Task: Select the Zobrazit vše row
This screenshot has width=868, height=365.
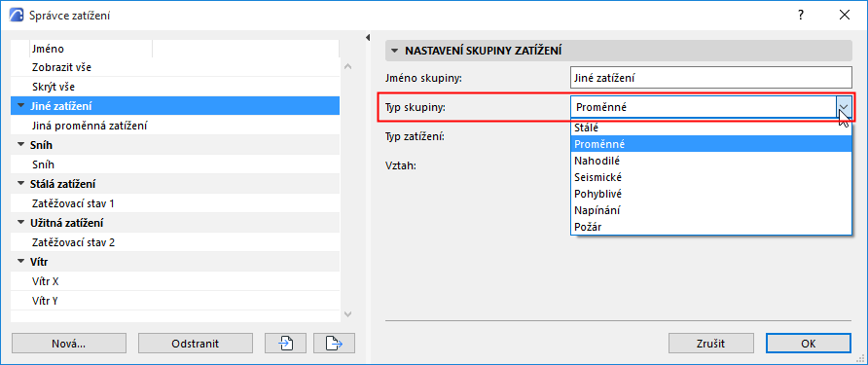Action: pyautogui.click(x=175, y=67)
